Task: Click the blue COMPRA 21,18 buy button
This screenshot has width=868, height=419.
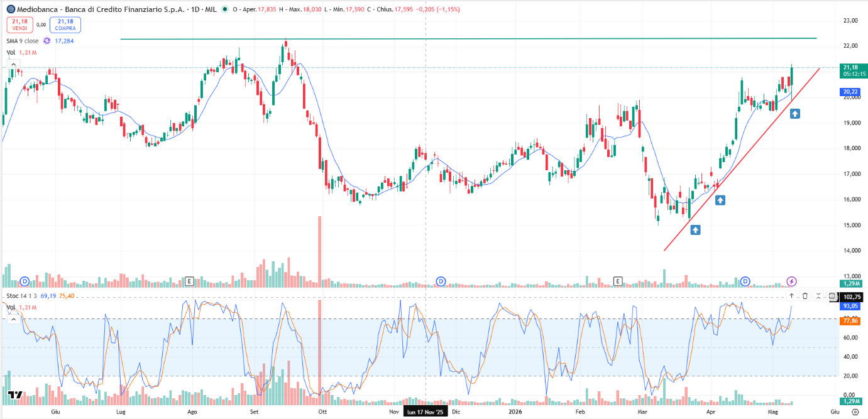Action: (x=65, y=24)
